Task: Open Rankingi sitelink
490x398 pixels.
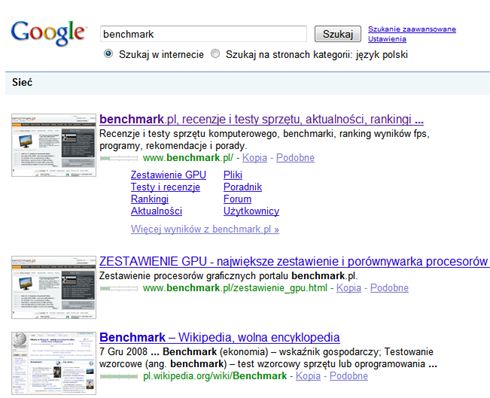Action: 150,199
